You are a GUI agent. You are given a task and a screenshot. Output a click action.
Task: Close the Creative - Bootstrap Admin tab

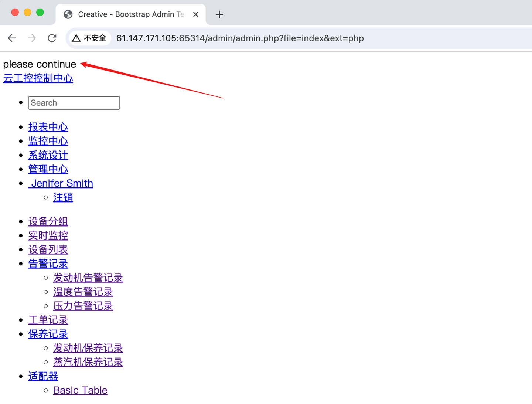(195, 14)
